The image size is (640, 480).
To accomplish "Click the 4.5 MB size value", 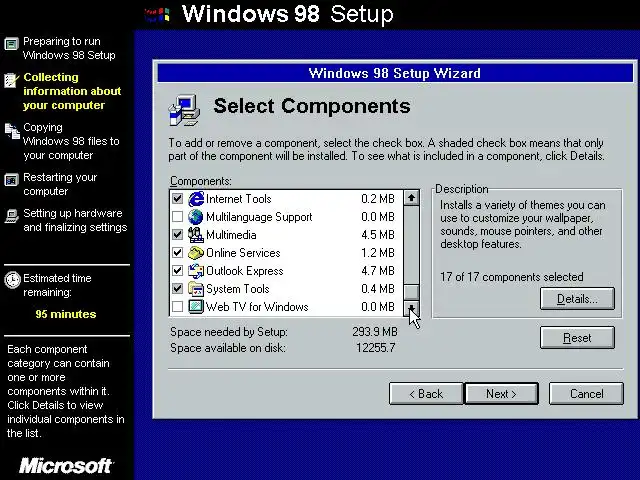I will (378, 235).
